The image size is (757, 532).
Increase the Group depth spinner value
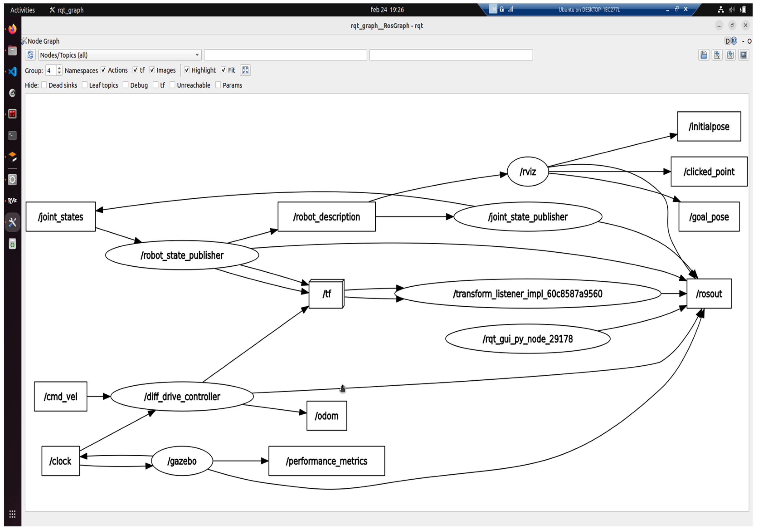coord(59,68)
